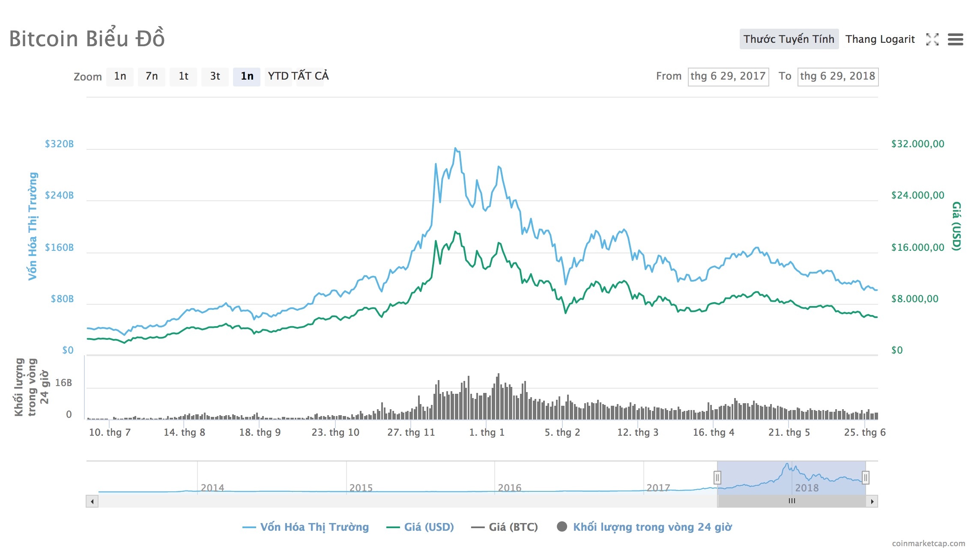
Task: Switch to Thang Logarit scale
Action: coord(880,39)
